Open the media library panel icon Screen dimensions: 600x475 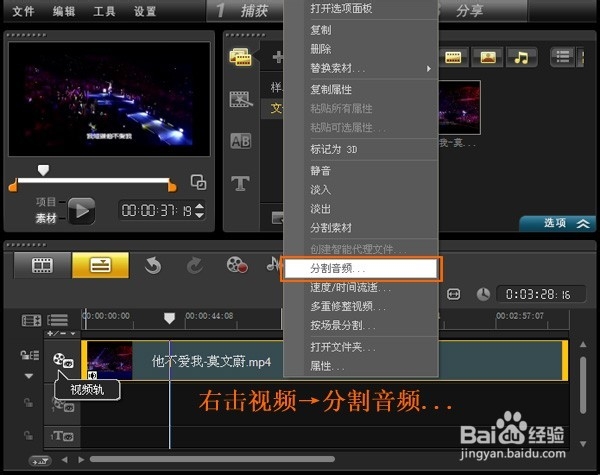tap(240, 57)
